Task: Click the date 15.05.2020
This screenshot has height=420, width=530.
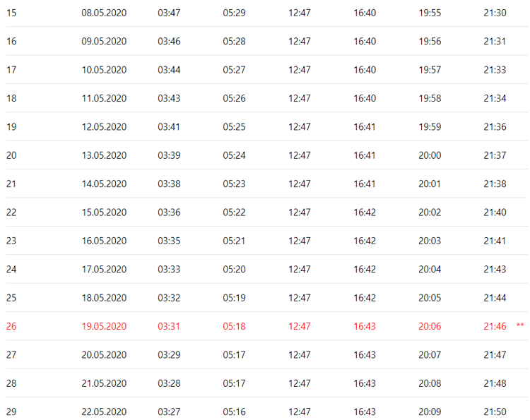Action: [x=104, y=212]
